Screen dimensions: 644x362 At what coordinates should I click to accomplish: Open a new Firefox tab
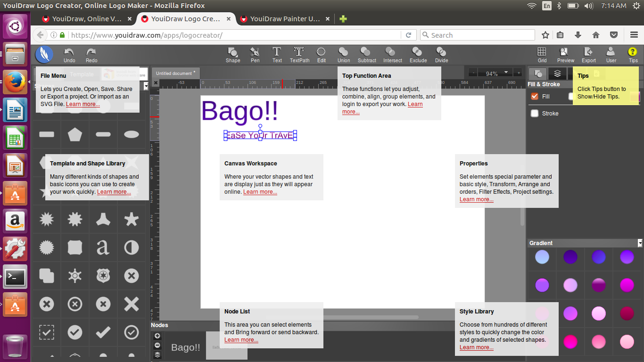(x=343, y=19)
